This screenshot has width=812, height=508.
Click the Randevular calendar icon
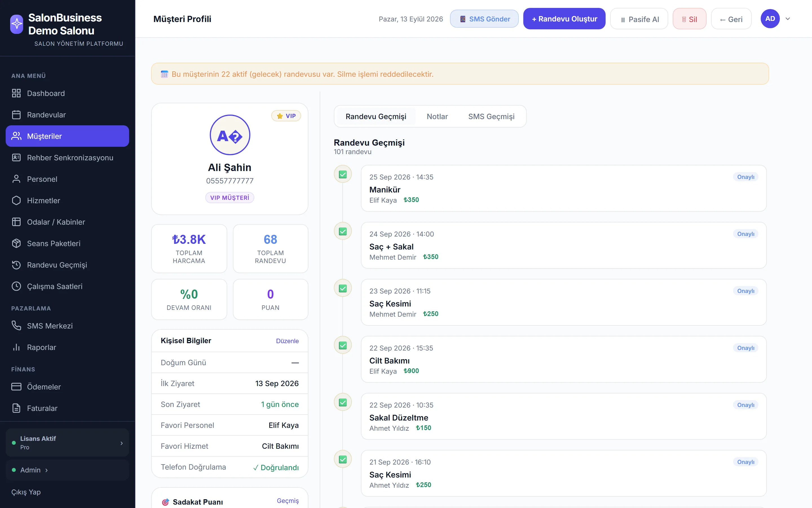(x=16, y=115)
